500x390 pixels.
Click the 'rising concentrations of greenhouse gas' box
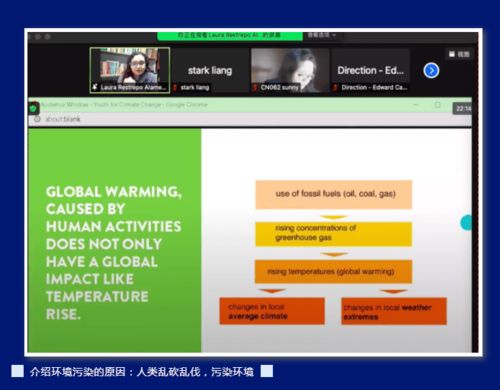tap(334, 234)
